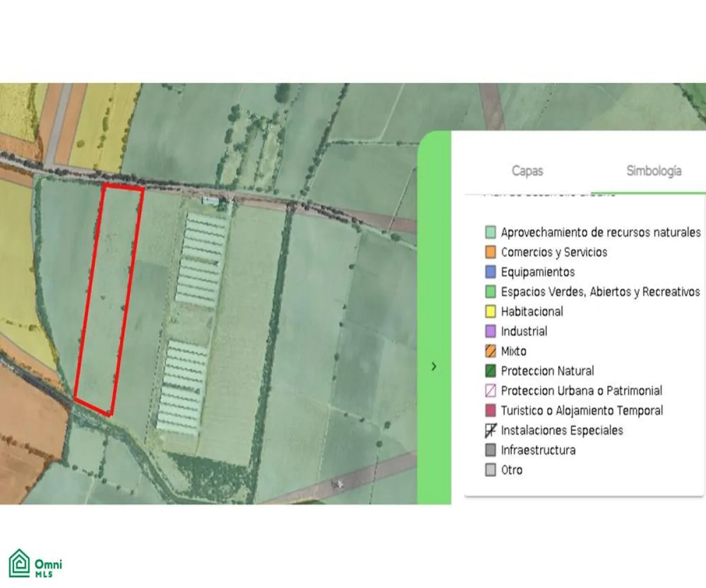Screen dimensions: 706x588
Task: Click the hatched Mixto legend icon
Action: tap(491, 352)
